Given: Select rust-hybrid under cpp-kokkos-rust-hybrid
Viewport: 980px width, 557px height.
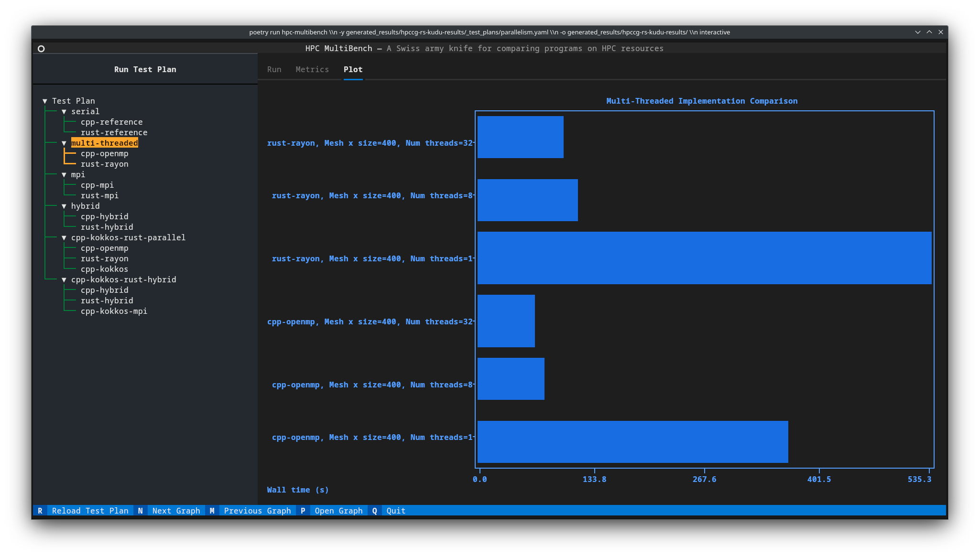Looking at the screenshot, I should tap(107, 301).
